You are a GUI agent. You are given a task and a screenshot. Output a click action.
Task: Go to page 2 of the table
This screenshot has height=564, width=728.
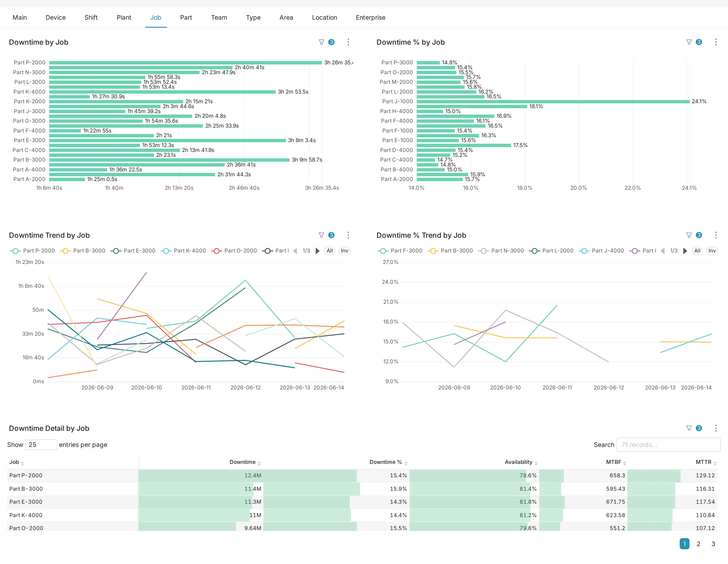tap(699, 544)
